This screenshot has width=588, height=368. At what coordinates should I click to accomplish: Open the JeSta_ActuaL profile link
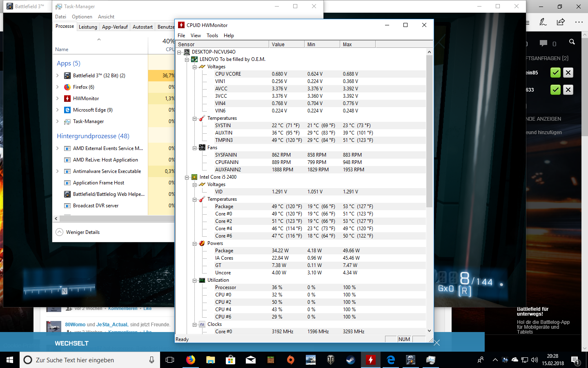112,325
